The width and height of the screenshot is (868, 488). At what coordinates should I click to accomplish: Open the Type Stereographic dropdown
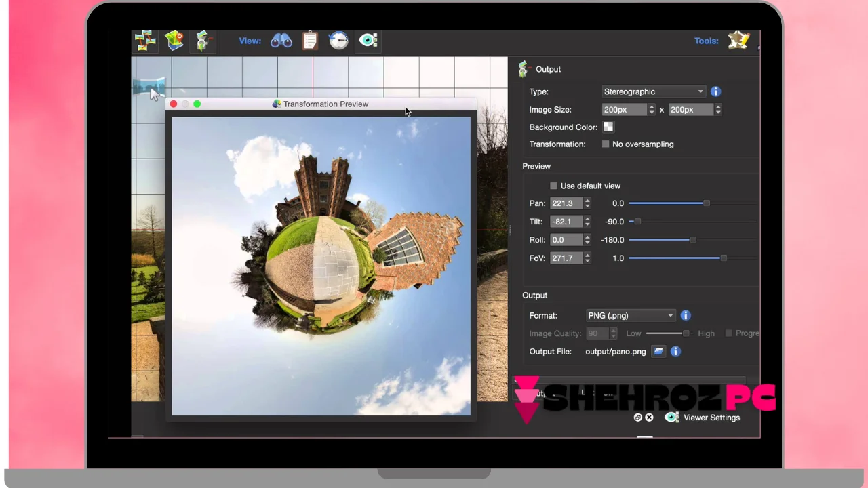click(654, 91)
